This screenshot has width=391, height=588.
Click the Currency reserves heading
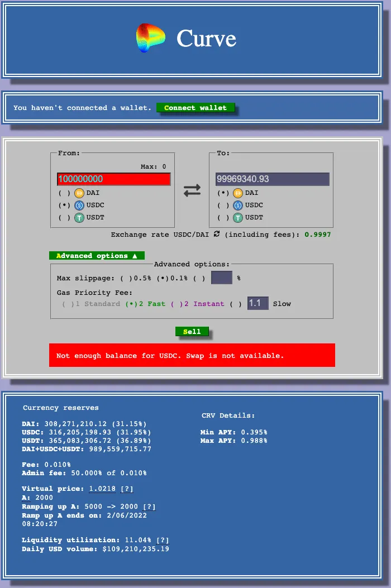61,408
